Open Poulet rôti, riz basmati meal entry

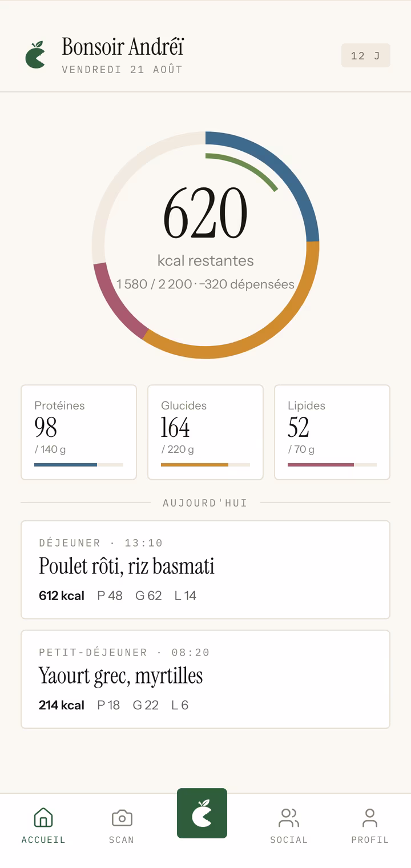(205, 570)
